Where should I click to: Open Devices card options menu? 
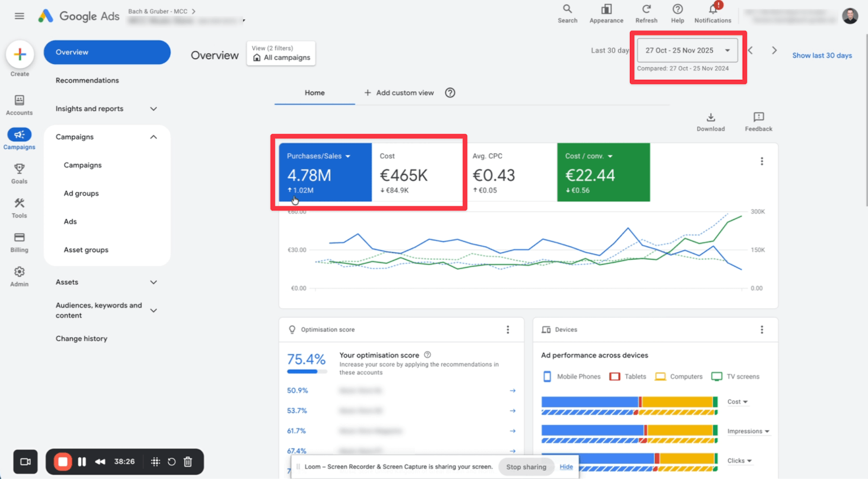(762, 330)
